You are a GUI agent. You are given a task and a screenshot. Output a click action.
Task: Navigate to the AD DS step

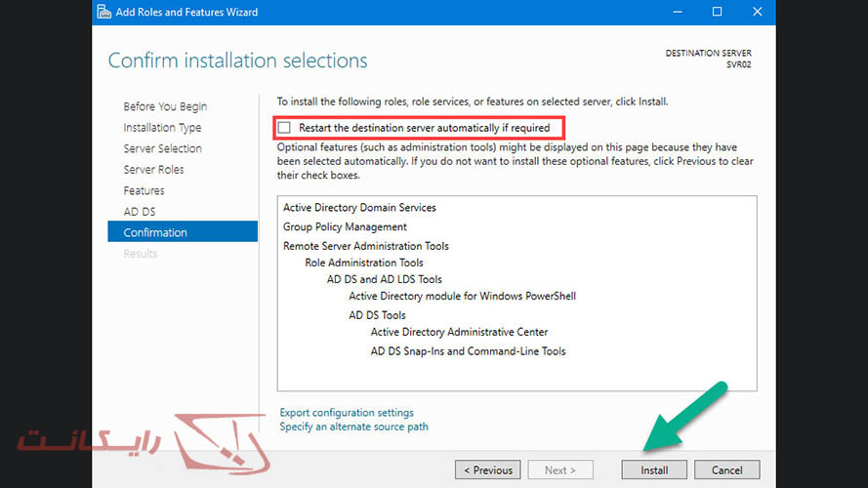coord(139,212)
